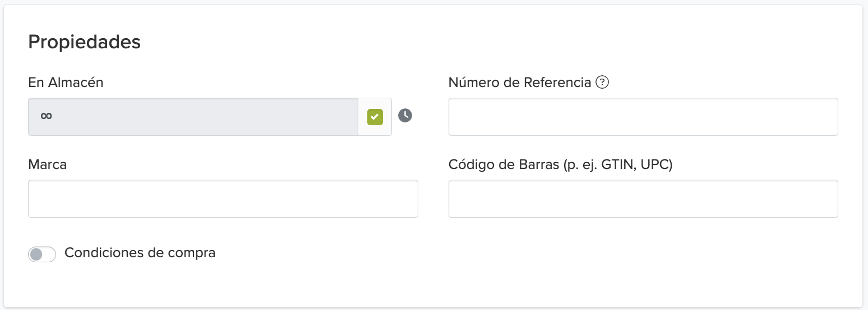Focus the Número de Referencia input field
Viewport: 868px width, 310px height.
click(x=643, y=117)
